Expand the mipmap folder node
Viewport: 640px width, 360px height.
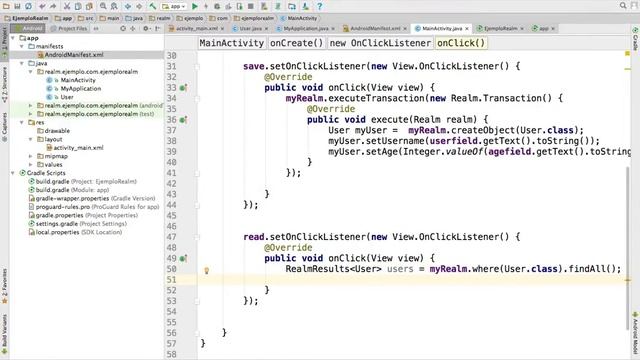point(30,156)
